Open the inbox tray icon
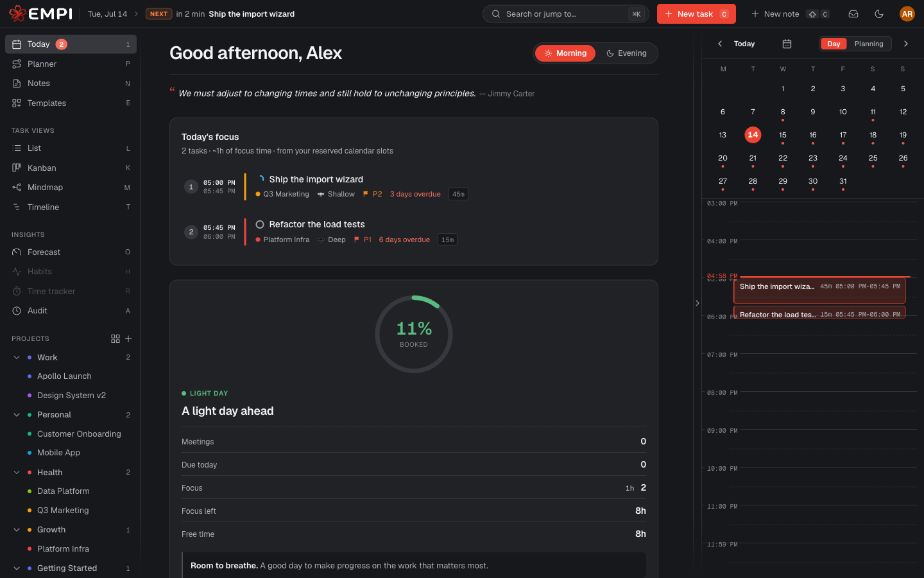Screen dimensions: 924x578 853,13
